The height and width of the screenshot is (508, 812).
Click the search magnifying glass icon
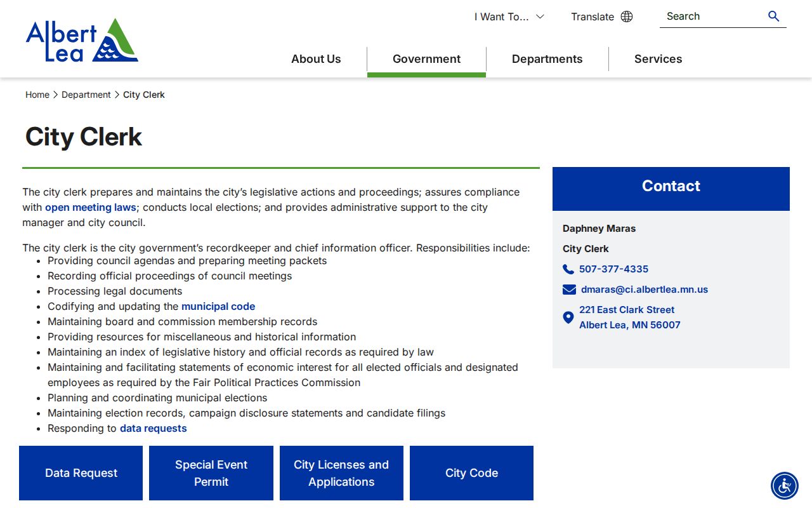pos(773,17)
